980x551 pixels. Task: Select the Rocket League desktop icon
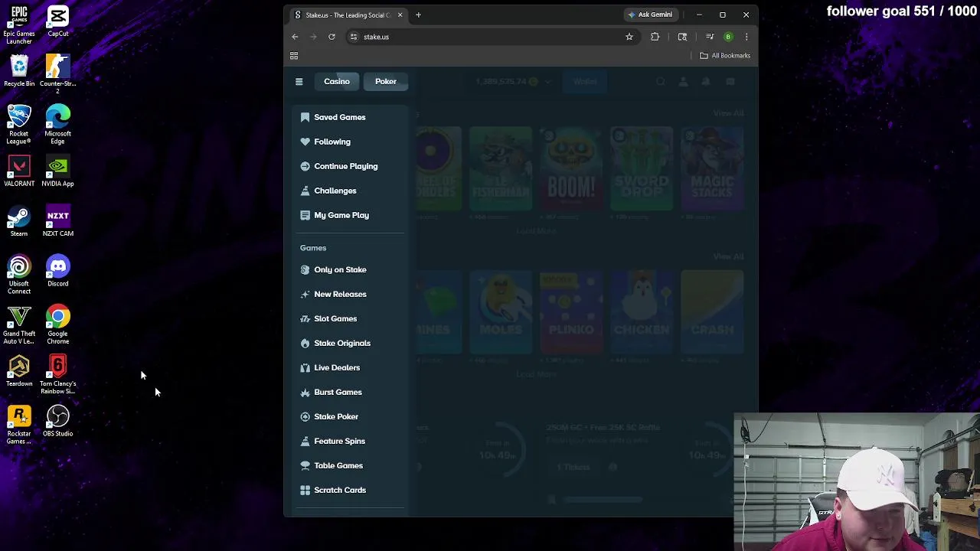pyautogui.click(x=19, y=125)
